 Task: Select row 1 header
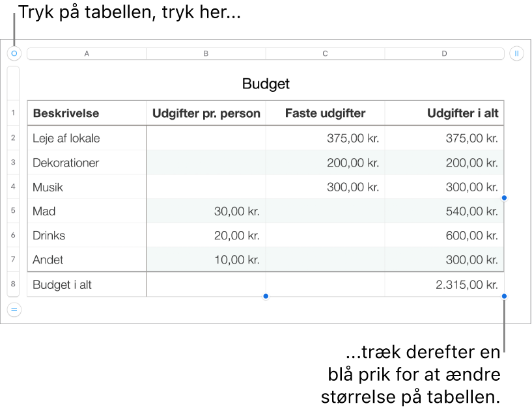(x=13, y=113)
